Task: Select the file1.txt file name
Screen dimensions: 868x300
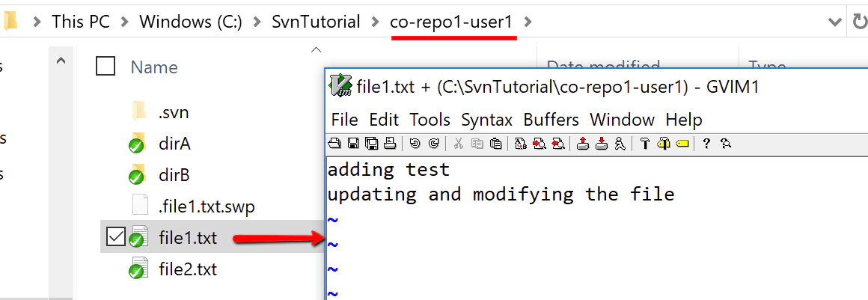Action: pyautogui.click(x=188, y=238)
